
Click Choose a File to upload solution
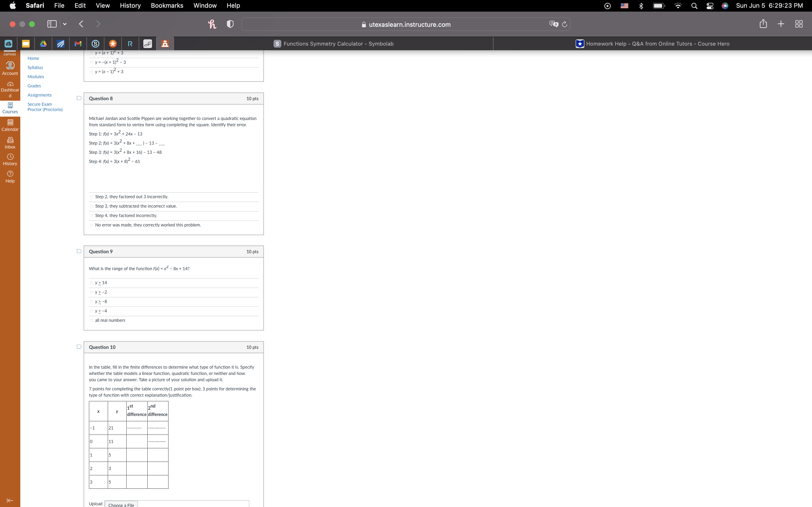122,504
